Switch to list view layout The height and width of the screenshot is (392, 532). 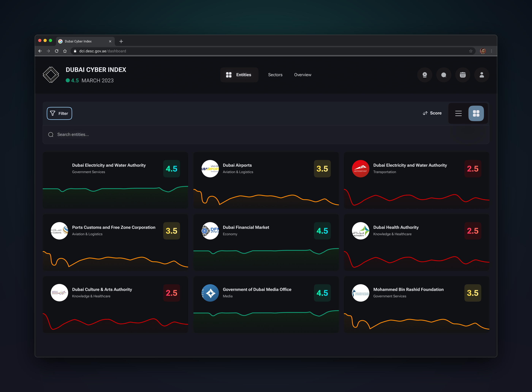458,113
